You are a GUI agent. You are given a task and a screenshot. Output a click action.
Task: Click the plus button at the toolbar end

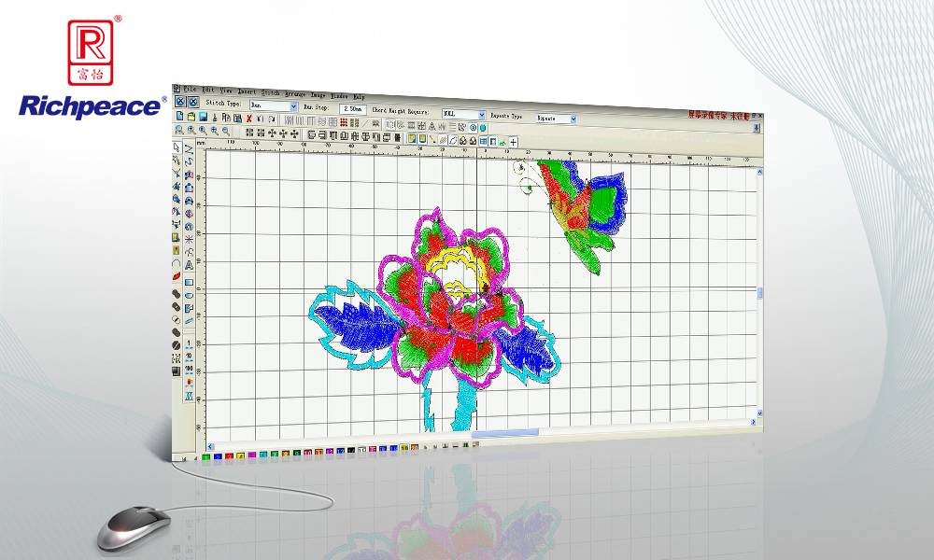point(512,140)
